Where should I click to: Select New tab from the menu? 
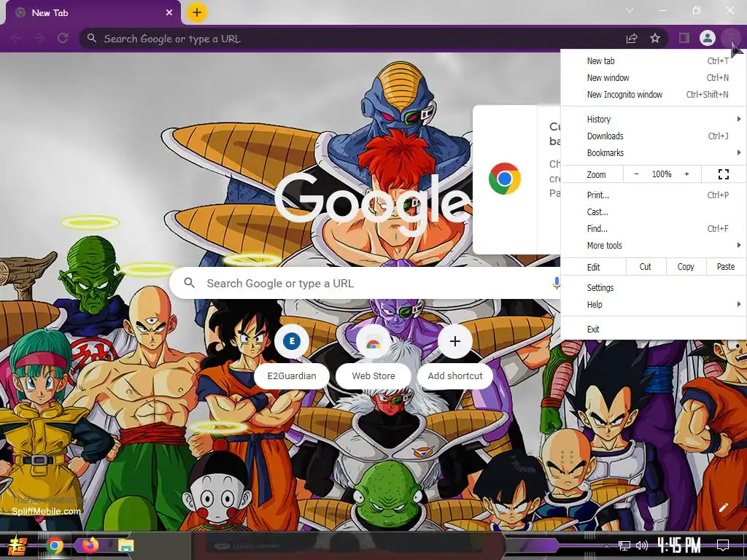654,61
